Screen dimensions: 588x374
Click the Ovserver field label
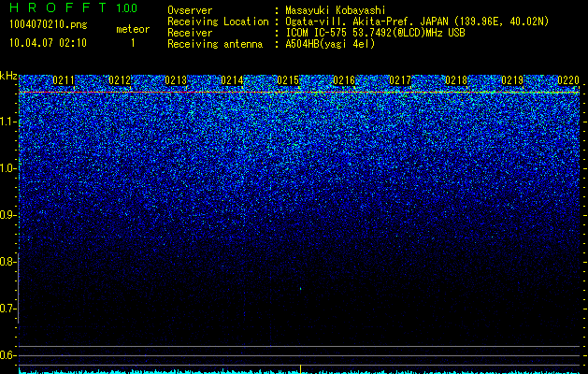190,10
